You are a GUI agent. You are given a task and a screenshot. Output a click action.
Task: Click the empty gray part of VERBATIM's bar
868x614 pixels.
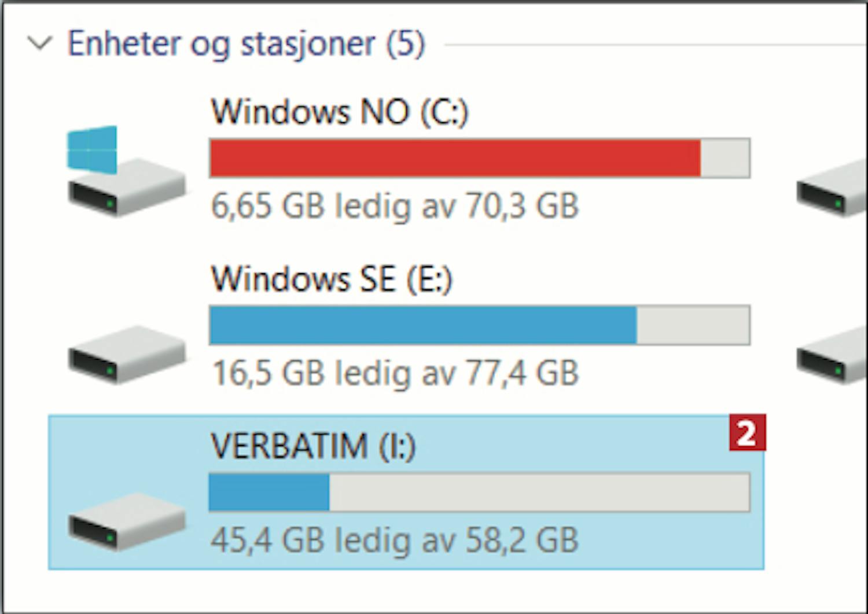(x=539, y=492)
